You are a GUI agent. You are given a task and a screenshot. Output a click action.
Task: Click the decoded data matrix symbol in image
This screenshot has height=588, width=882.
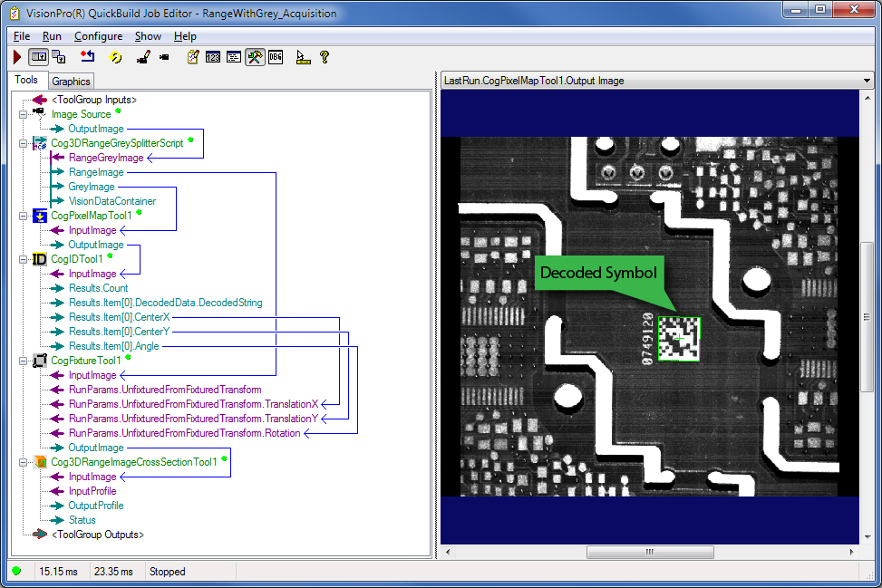click(677, 340)
